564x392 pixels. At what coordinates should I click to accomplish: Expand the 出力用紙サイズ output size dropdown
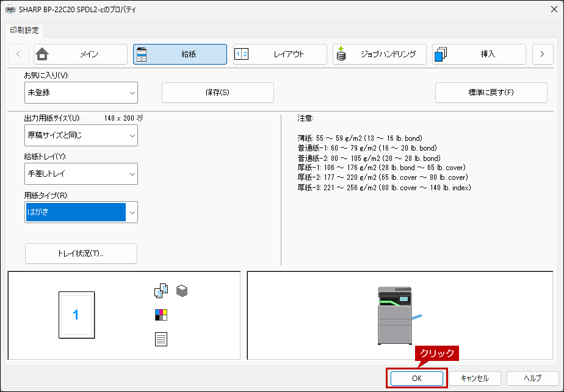(x=81, y=135)
